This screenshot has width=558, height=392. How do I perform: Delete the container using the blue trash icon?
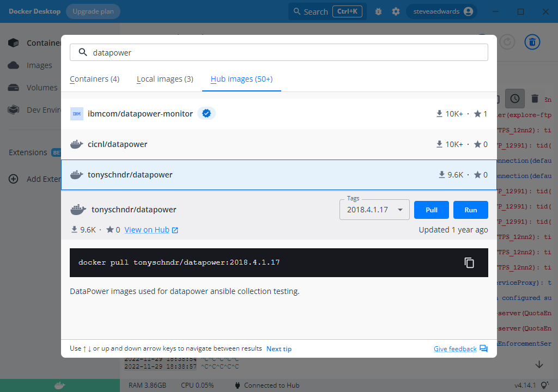(x=532, y=42)
